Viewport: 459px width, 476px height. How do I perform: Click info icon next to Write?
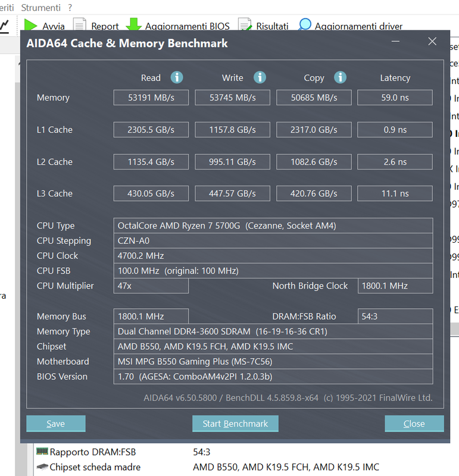[x=260, y=77]
